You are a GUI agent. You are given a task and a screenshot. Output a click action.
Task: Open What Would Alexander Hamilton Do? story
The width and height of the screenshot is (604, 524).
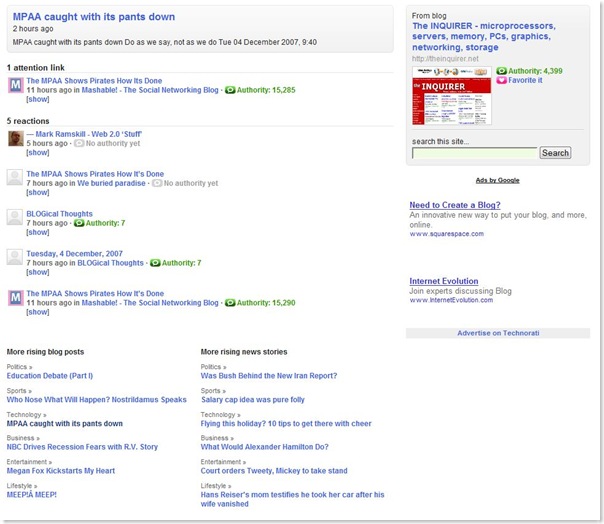click(264, 447)
